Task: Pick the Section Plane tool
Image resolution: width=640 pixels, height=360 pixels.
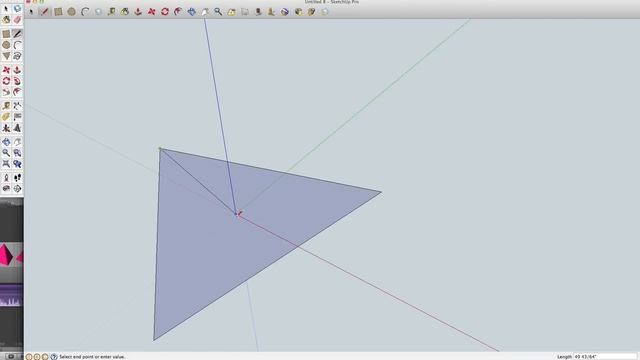Action: 17,189
